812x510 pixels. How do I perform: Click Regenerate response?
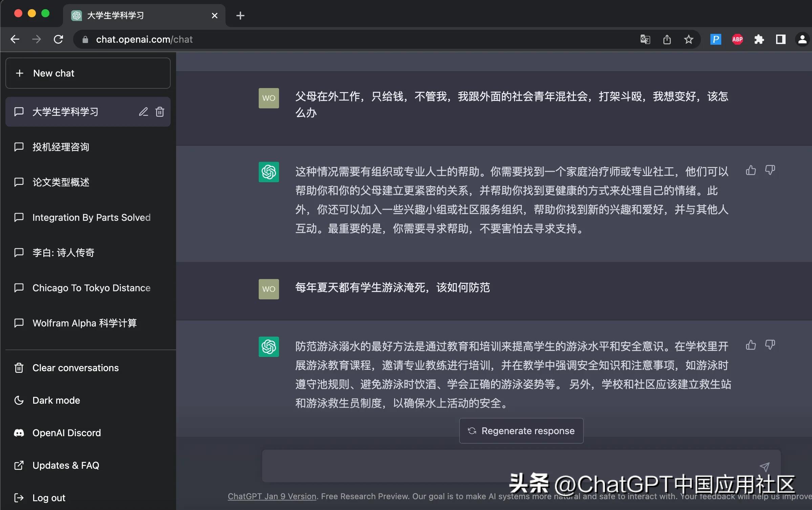[x=521, y=430]
